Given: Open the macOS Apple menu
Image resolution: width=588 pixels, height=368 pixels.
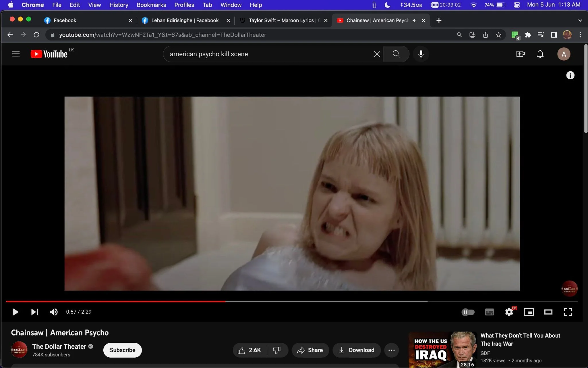Looking at the screenshot, I should [11, 5].
